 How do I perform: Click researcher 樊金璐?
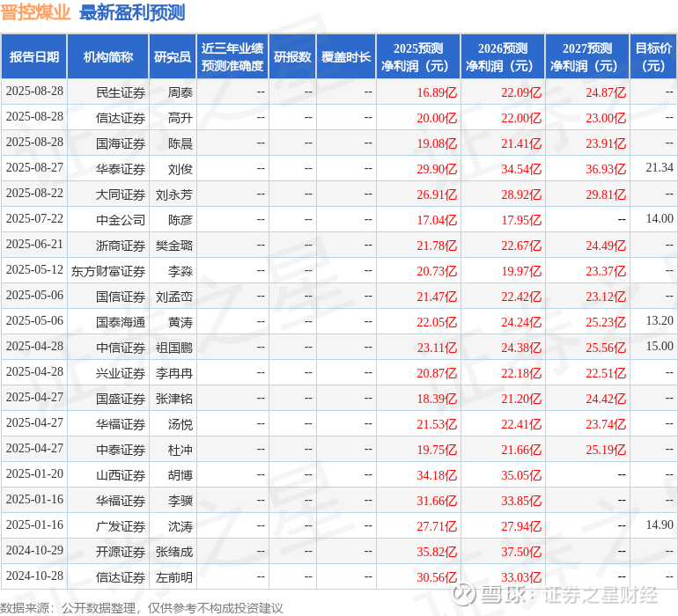[174, 246]
